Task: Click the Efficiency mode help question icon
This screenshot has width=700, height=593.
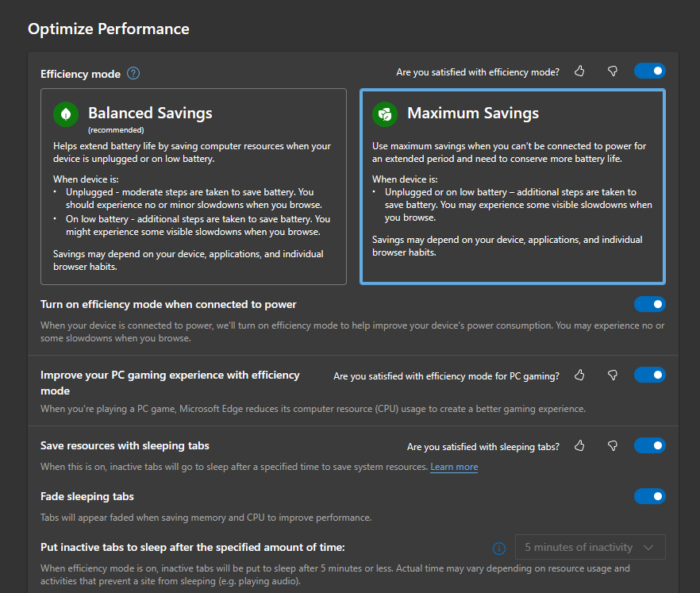Action: 133,74
